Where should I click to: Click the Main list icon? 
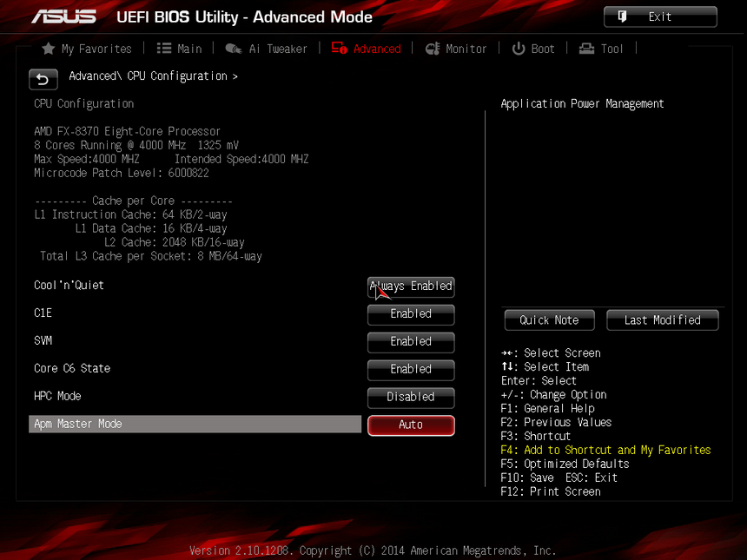coord(163,49)
